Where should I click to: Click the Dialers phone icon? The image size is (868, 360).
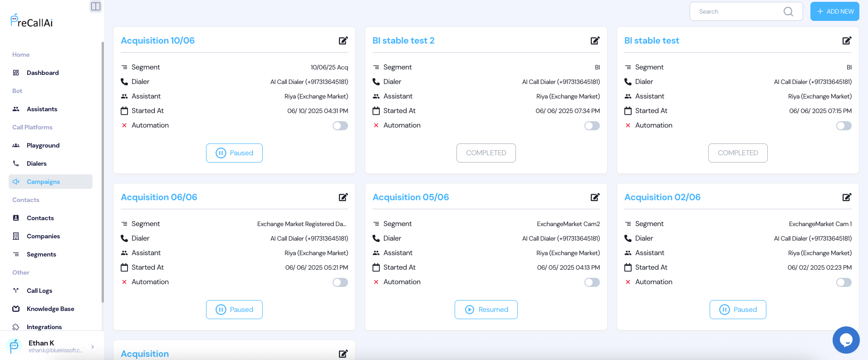[x=16, y=163]
